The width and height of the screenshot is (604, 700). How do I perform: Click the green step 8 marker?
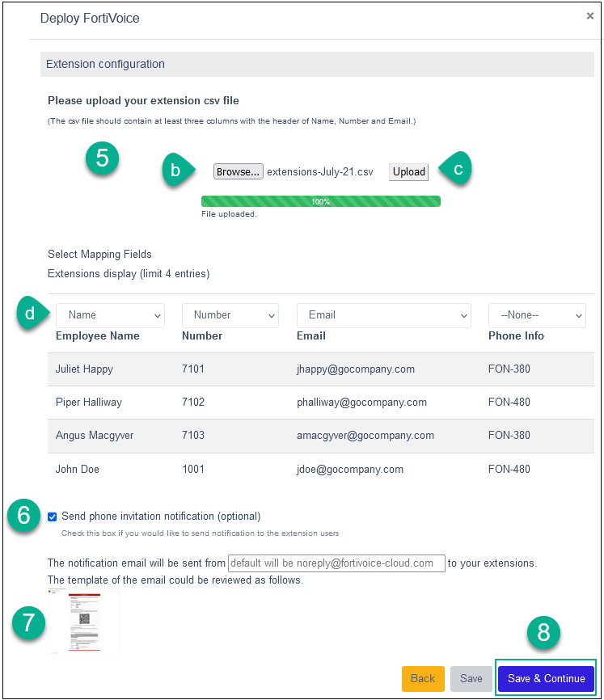(x=543, y=634)
